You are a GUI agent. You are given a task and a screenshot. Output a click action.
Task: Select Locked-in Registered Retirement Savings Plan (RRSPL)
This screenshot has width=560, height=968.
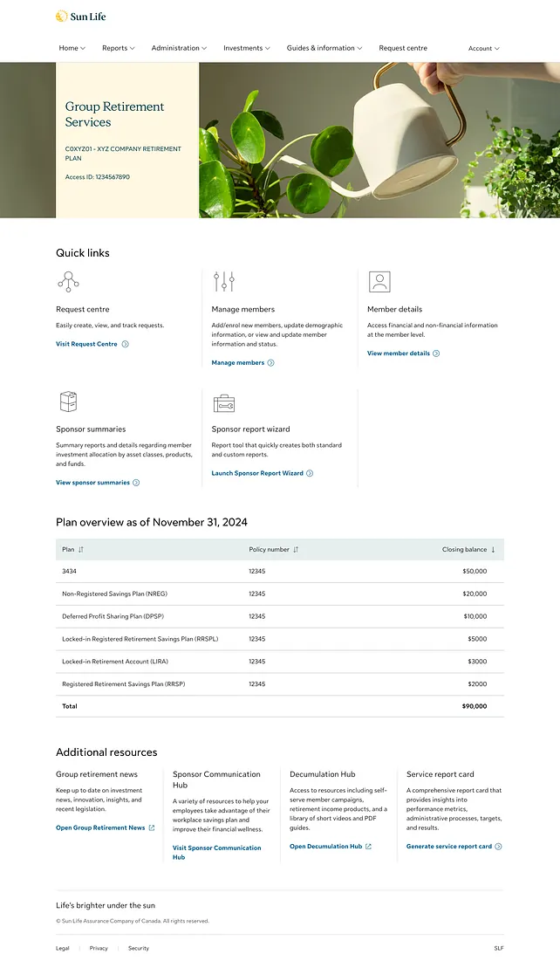tap(280, 639)
